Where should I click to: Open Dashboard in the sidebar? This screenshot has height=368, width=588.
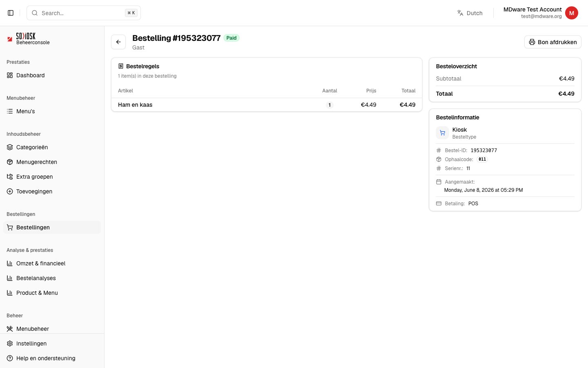52,75
